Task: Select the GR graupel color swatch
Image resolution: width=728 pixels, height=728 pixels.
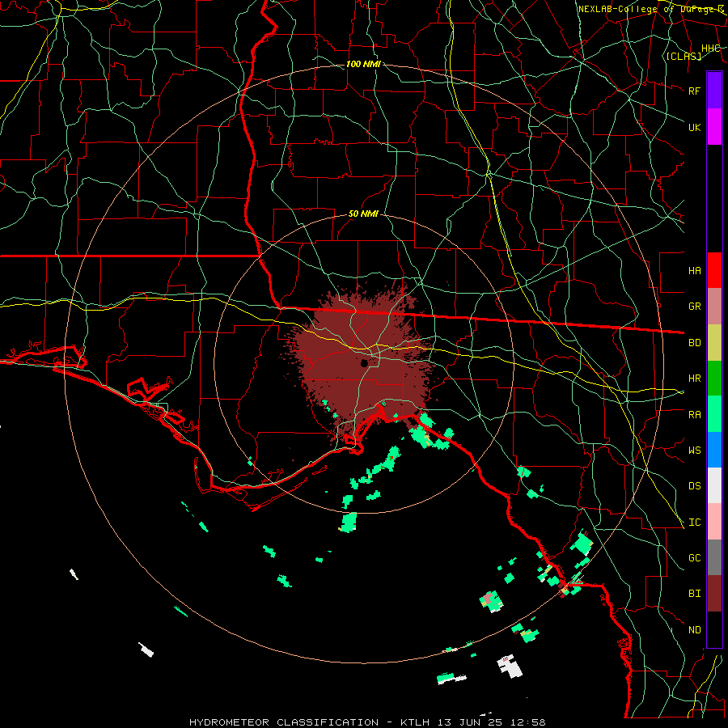Action: (714, 307)
